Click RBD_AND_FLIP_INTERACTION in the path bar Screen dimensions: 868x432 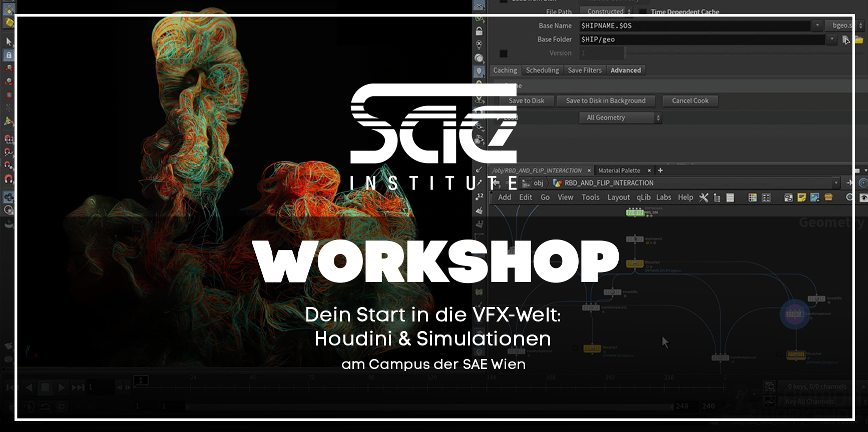click(x=609, y=183)
